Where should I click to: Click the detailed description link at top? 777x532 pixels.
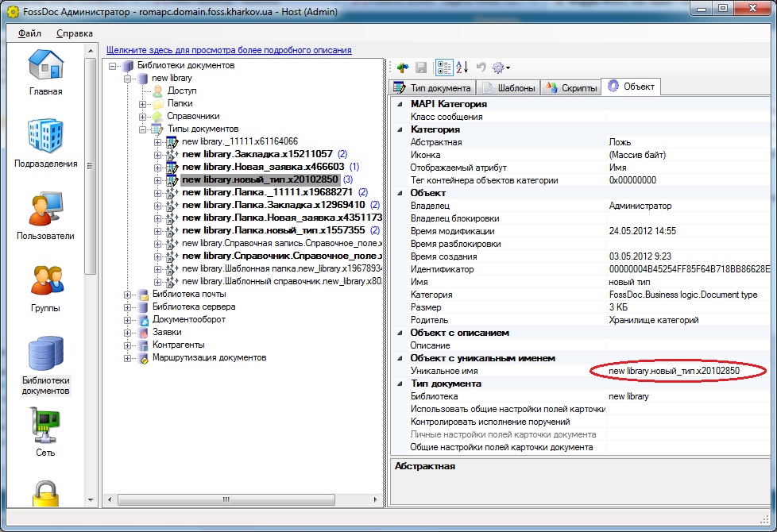(x=229, y=50)
